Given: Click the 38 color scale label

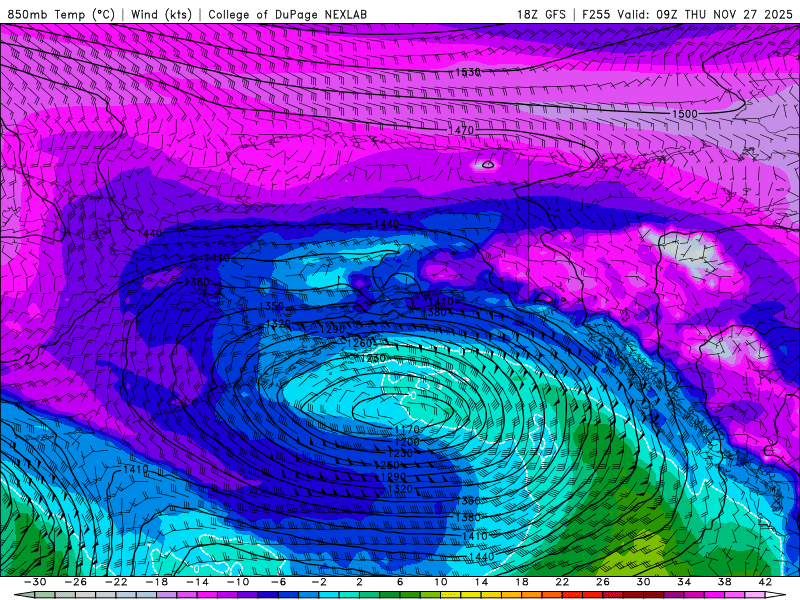Looking at the screenshot, I should tap(724, 582).
